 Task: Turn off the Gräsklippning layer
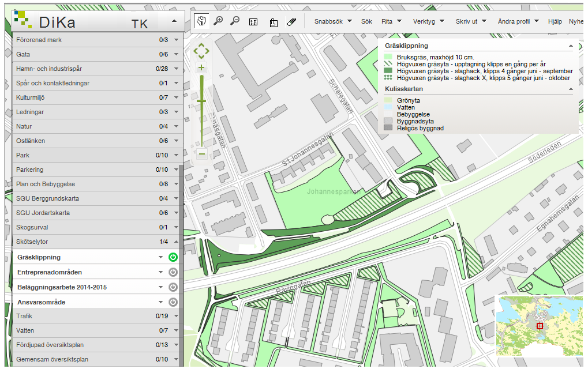173,257
